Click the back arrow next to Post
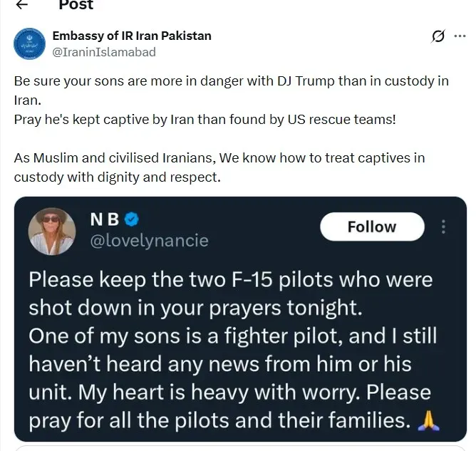This screenshot has width=476, height=451. tap(22, 5)
